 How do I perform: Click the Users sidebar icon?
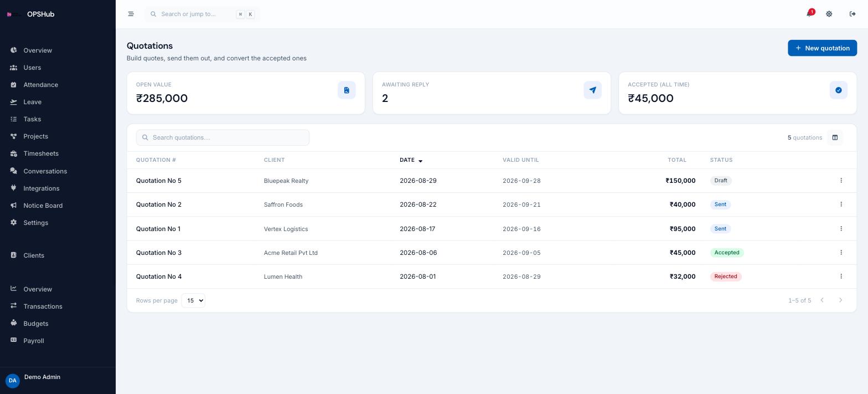tap(13, 67)
